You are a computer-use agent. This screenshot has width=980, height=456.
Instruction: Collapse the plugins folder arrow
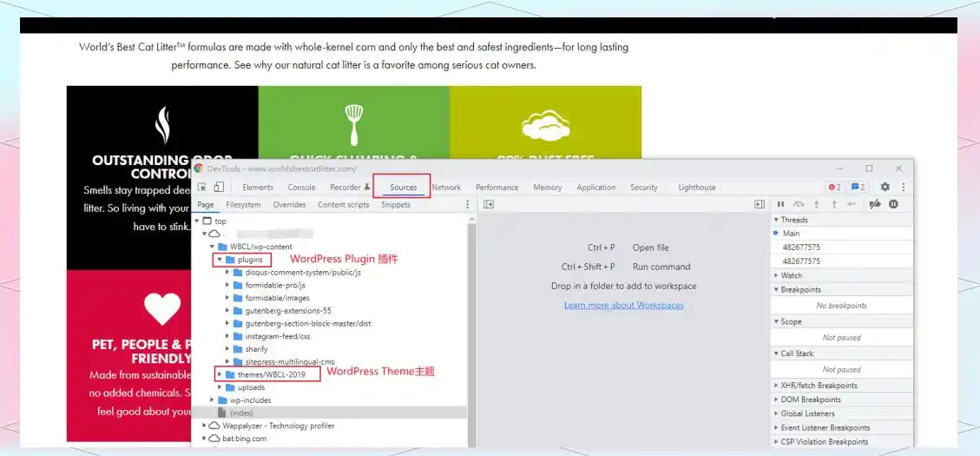tap(220, 260)
